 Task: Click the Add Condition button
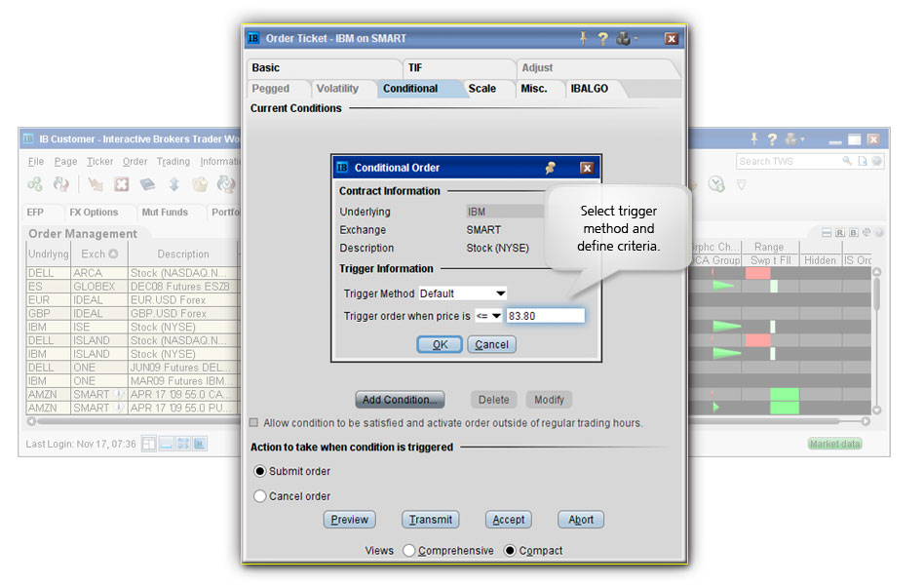400,400
